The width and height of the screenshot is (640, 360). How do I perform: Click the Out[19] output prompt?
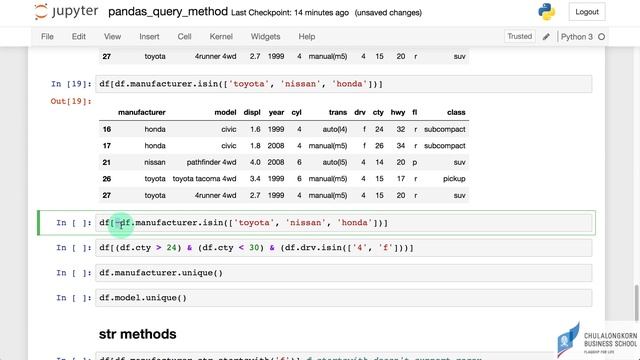[x=71, y=101]
